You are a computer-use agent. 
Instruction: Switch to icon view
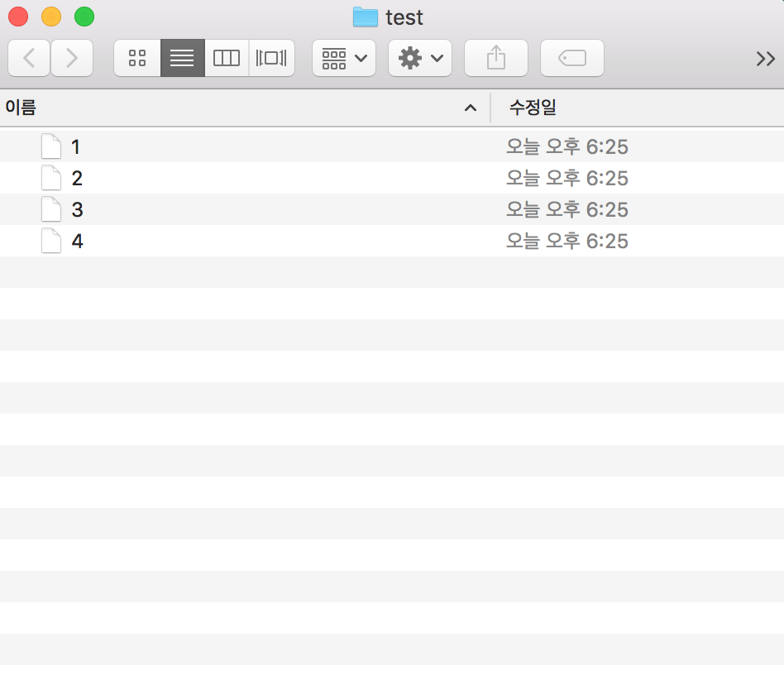[x=137, y=58]
